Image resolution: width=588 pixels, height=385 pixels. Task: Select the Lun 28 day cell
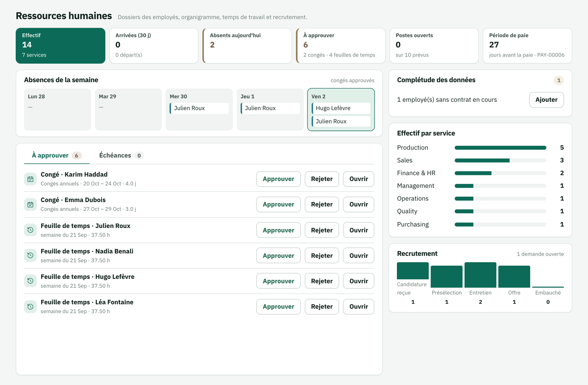pyautogui.click(x=57, y=109)
